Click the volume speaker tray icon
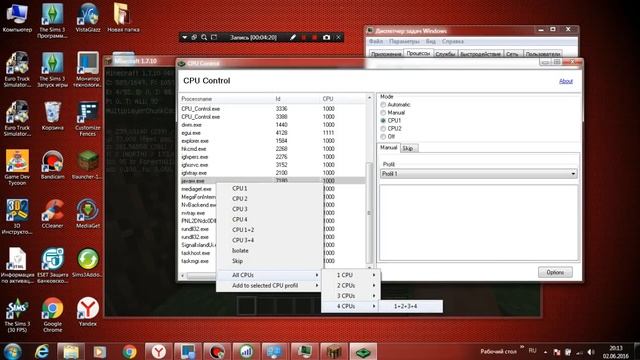Screen dimensions: 640x360 [591, 351]
